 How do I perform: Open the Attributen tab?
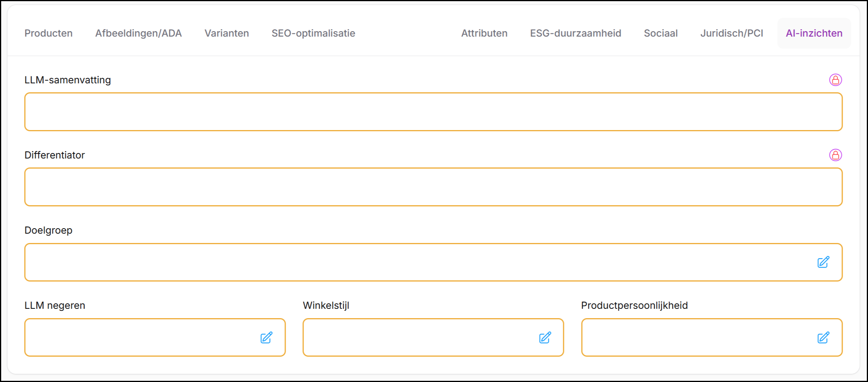coord(484,33)
